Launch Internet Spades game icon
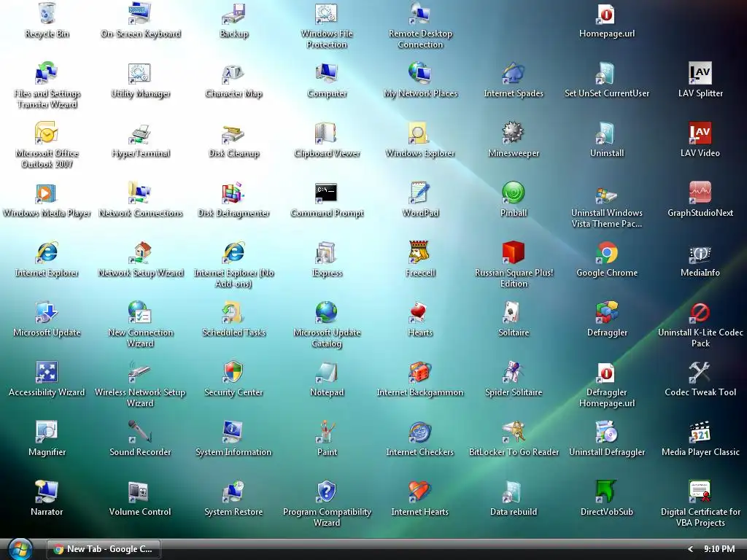747x560 pixels. pyautogui.click(x=514, y=73)
